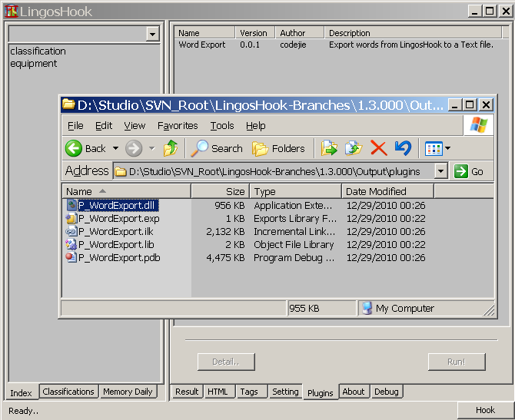The width and height of the screenshot is (515, 420).
Task: Click Name header in plugin list
Action: pos(205,33)
